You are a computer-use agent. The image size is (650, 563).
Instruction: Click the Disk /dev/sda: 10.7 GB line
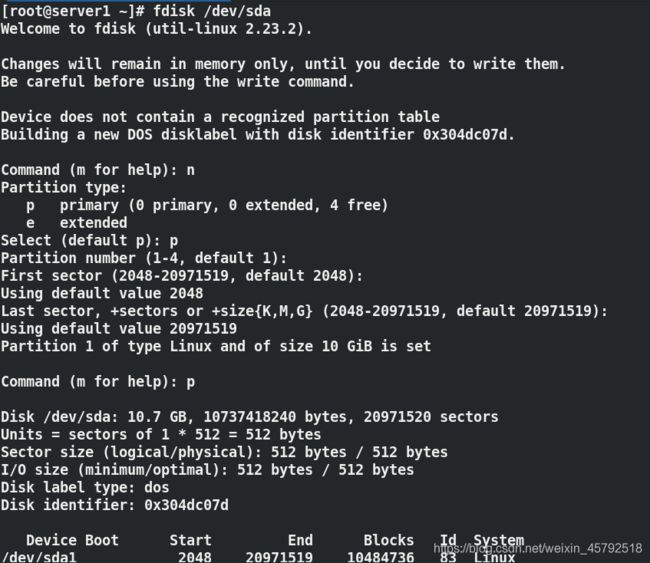(250, 417)
